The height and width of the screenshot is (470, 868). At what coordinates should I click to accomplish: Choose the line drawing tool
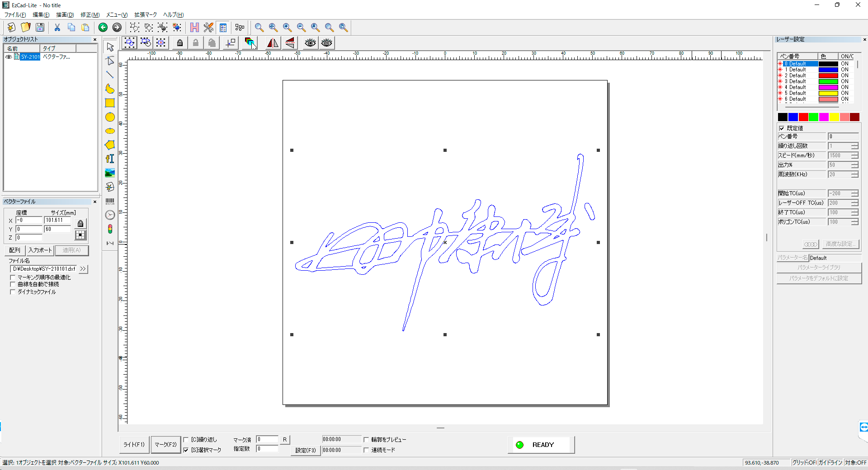(x=110, y=75)
